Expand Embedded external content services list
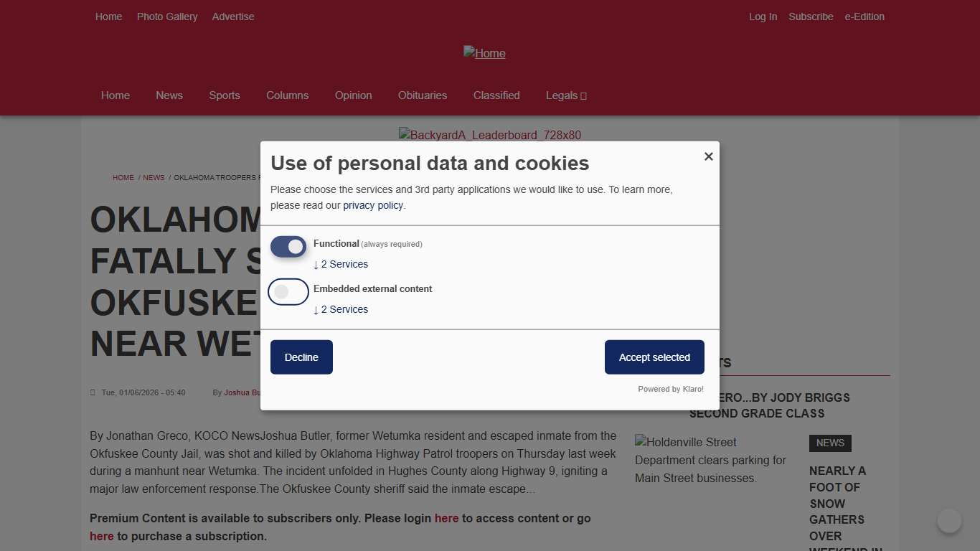Image resolution: width=980 pixels, height=551 pixels. click(x=341, y=310)
